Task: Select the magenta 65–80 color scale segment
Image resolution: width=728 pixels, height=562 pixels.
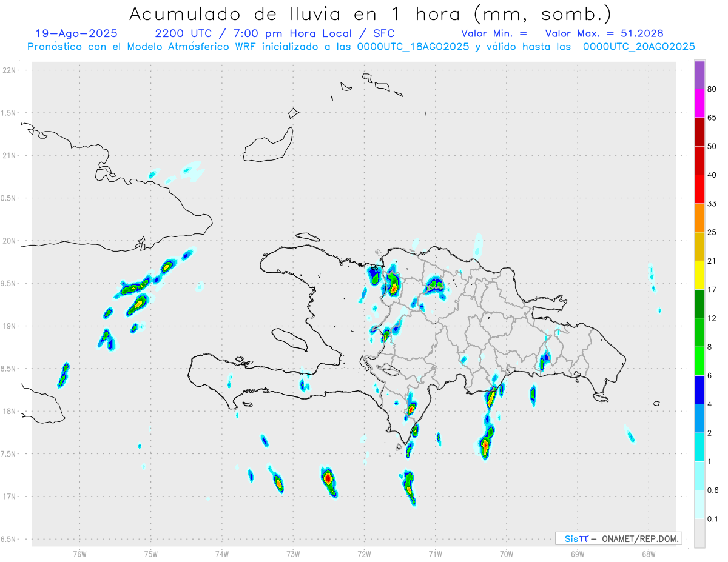Action: [699, 104]
